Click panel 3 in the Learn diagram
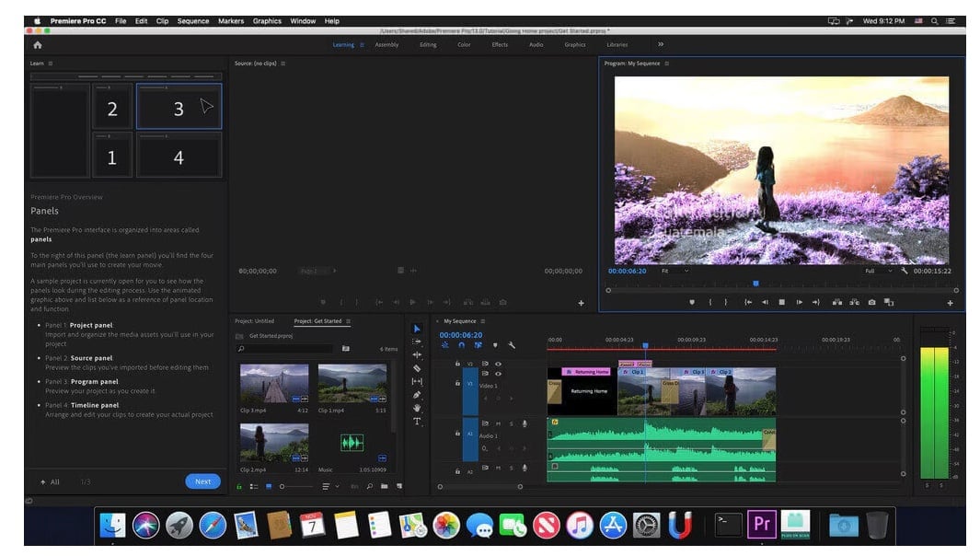The width and height of the screenshot is (980, 556). (x=179, y=107)
